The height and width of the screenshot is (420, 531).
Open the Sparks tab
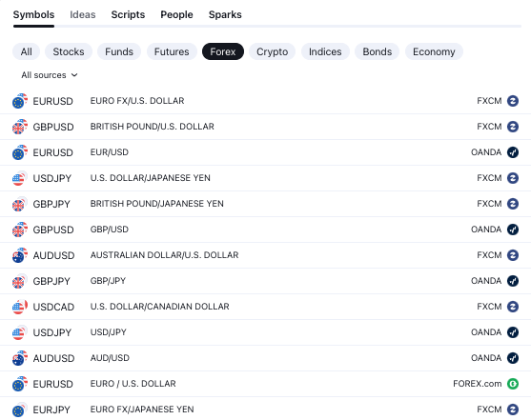225,14
